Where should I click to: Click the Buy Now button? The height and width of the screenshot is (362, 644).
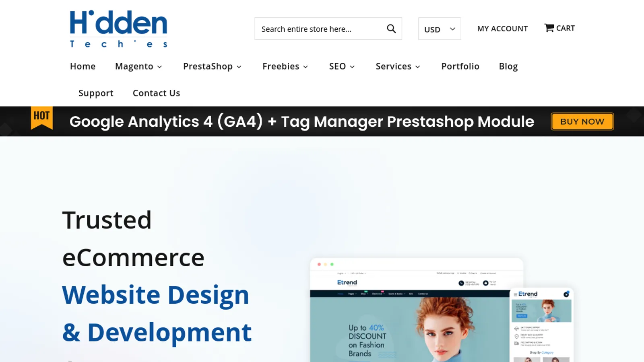582,121
